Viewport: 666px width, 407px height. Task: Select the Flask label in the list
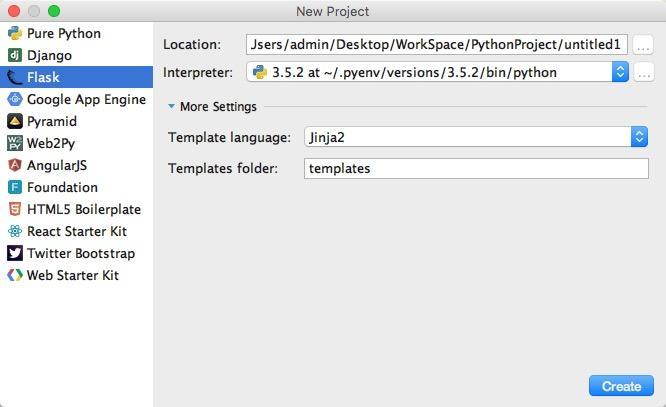coord(43,77)
